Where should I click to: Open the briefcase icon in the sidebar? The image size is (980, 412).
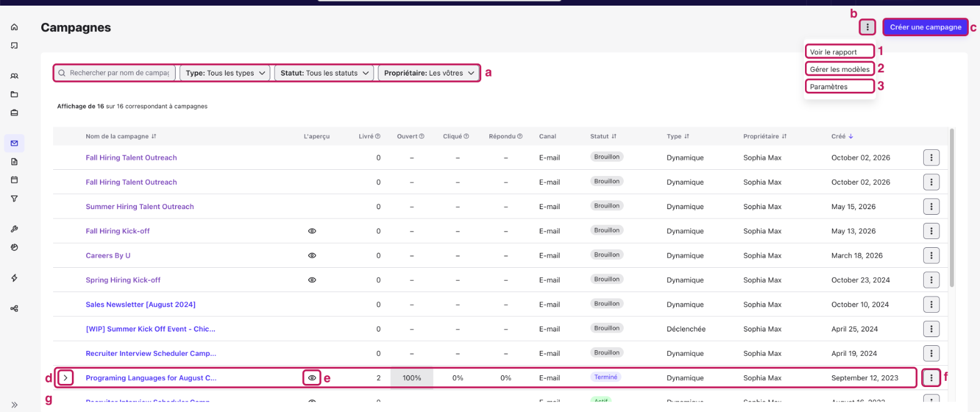coord(14,112)
